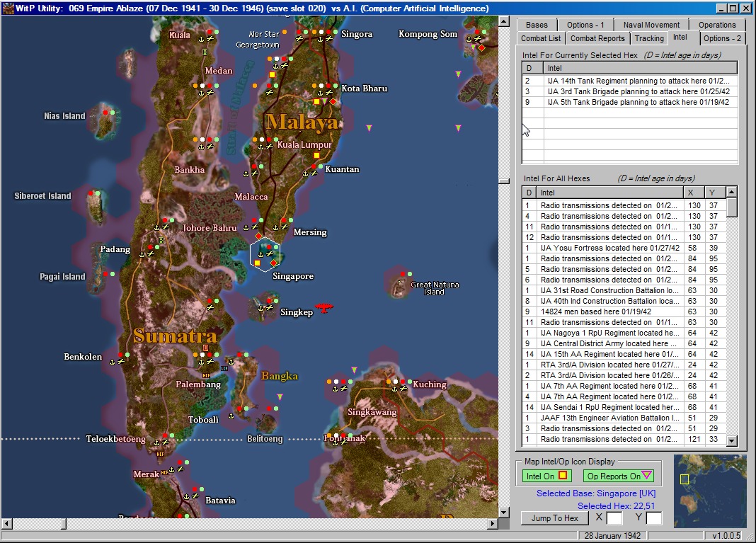The width and height of the screenshot is (756, 543).
Task: Select the IJA 14th Tank Regiment intel row
Action: click(630, 81)
